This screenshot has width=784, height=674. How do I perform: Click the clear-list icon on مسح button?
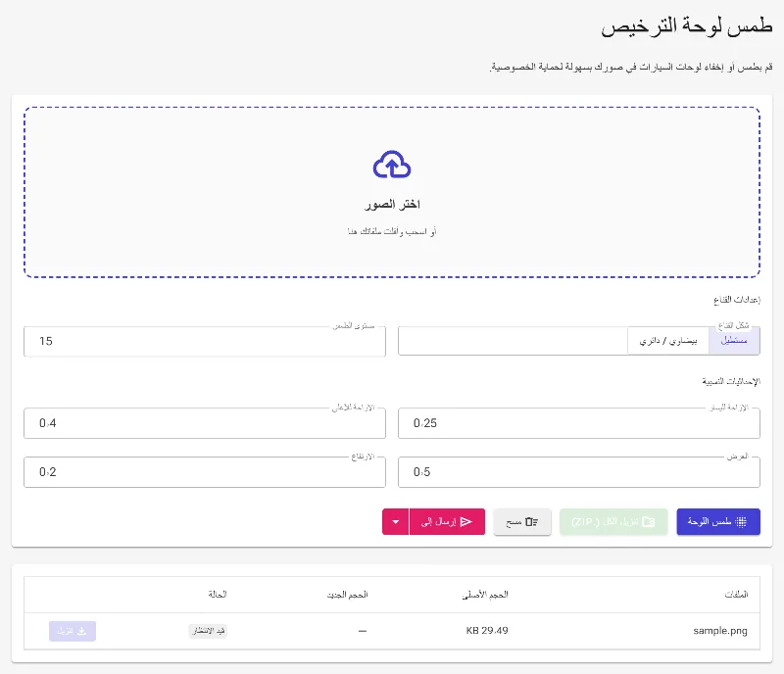click(531, 521)
